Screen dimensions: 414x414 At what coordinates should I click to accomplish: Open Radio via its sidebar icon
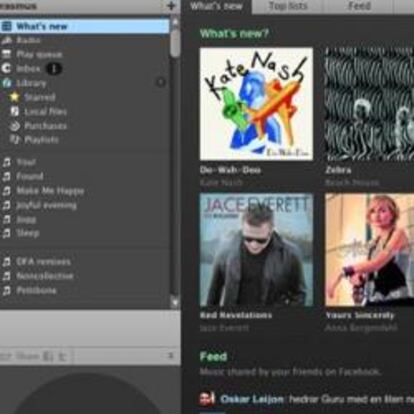(x=7, y=40)
